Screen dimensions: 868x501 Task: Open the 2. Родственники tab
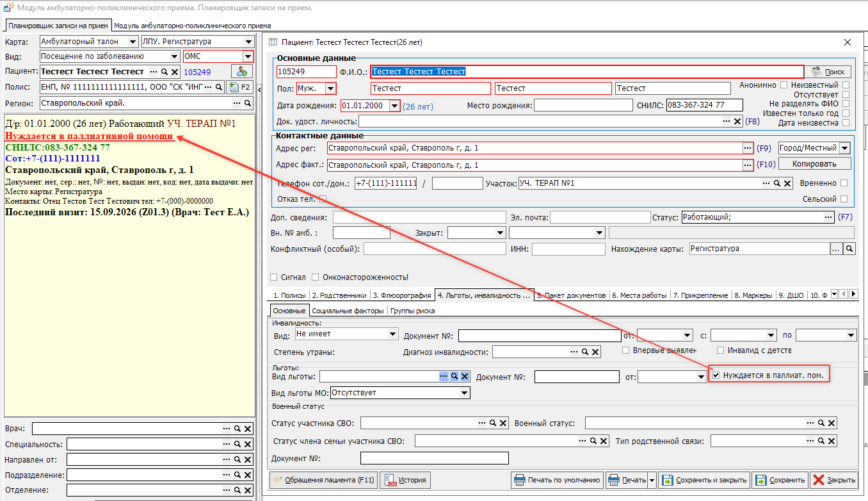(339, 295)
